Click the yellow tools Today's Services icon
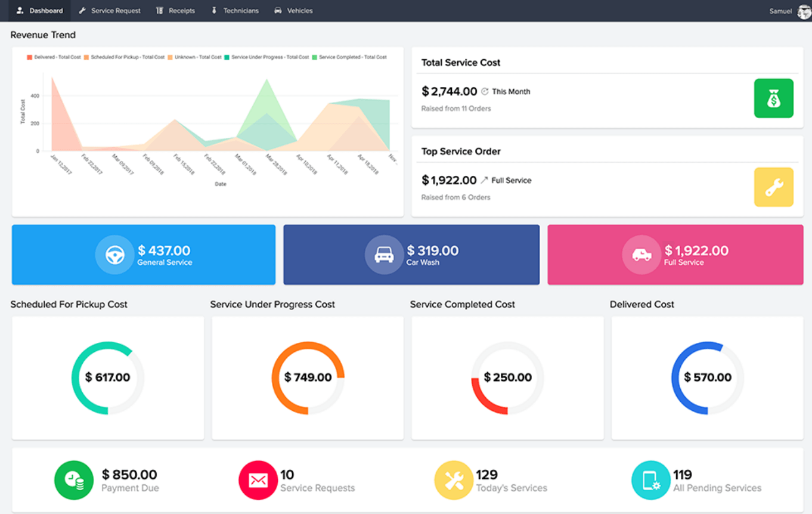The height and width of the screenshot is (514, 812). 454,480
